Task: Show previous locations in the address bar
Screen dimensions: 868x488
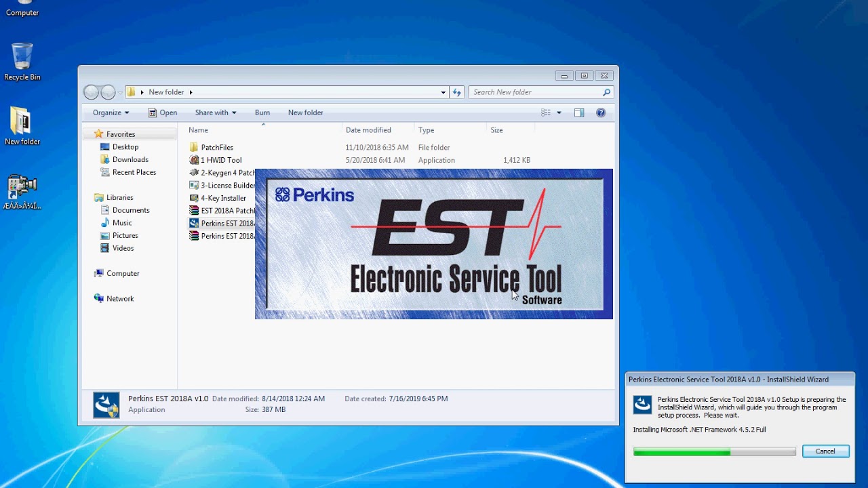Action: tap(443, 92)
